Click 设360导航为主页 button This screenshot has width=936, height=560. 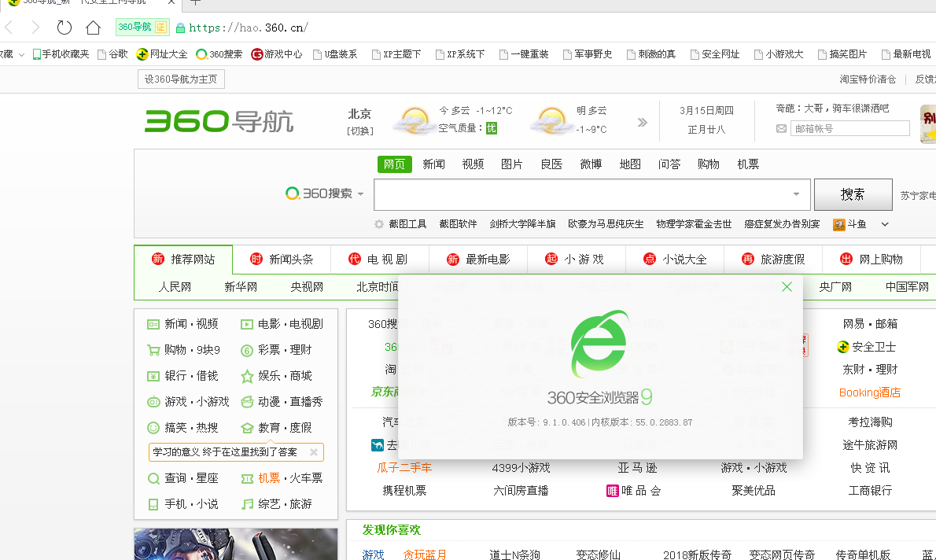coord(181,79)
